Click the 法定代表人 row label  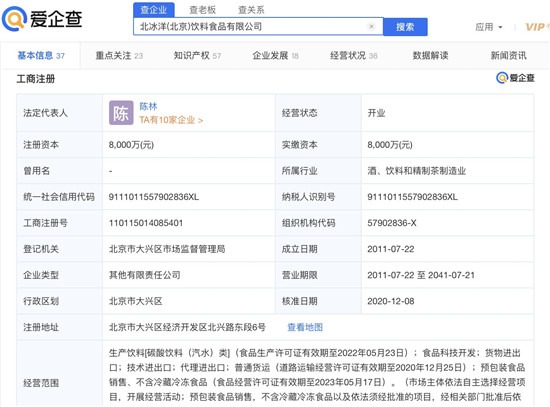(45, 113)
